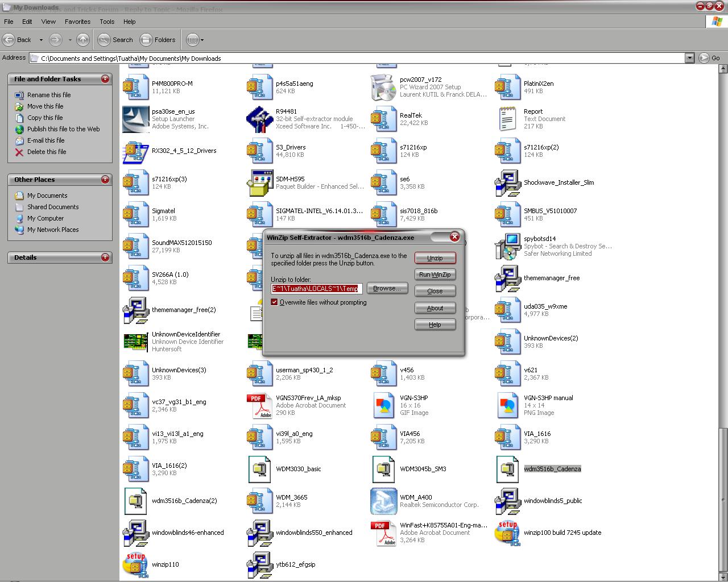
Task: Collapse the File and Folder Tasks panel
Action: tap(105, 79)
